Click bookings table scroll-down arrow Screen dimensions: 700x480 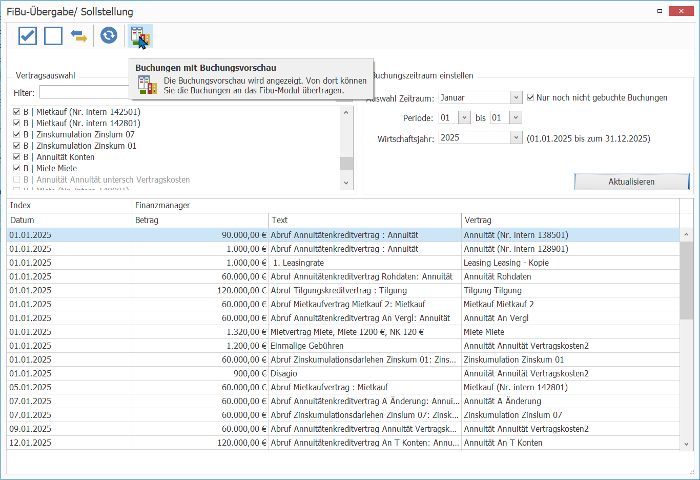(x=686, y=443)
